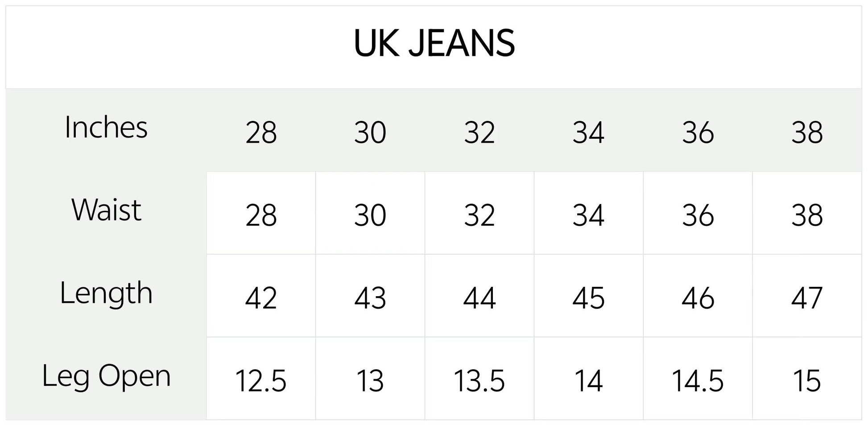Click size 38 in the Inches row
Image resolution: width=868 pixels, height=426 pixels.
pyautogui.click(x=806, y=132)
